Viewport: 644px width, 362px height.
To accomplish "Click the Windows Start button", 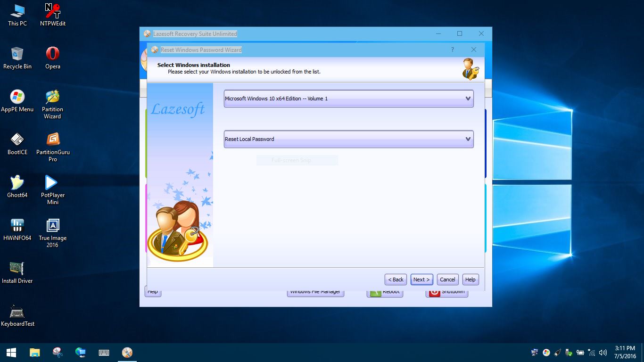I will [x=11, y=352].
